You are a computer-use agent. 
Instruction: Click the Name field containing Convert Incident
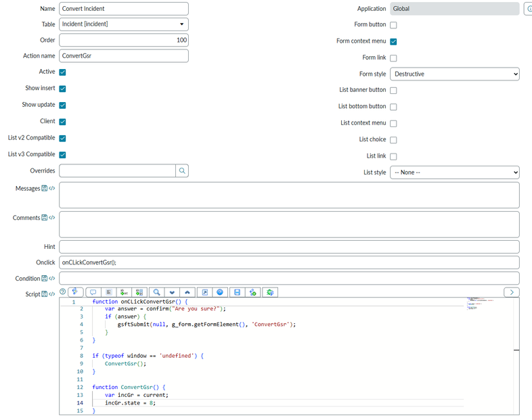pos(124,9)
